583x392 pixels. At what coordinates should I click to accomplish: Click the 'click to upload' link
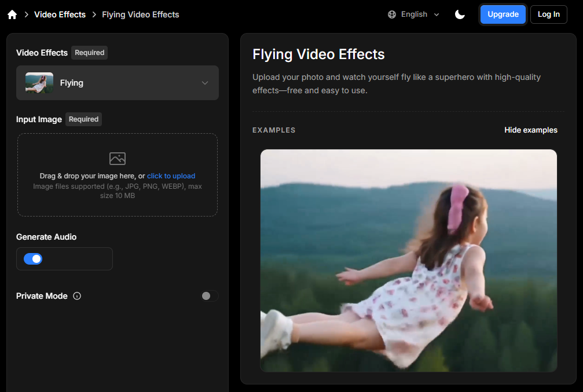(x=171, y=175)
